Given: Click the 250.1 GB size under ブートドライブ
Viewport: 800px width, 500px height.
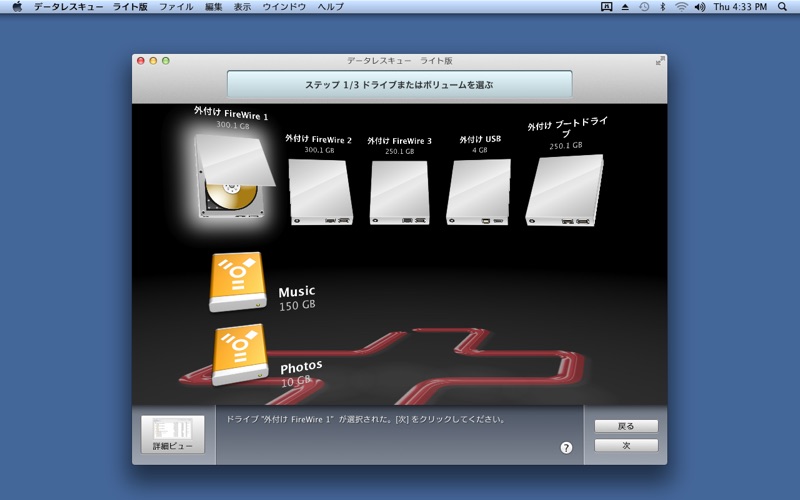Looking at the screenshot, I should coord(566,146).
